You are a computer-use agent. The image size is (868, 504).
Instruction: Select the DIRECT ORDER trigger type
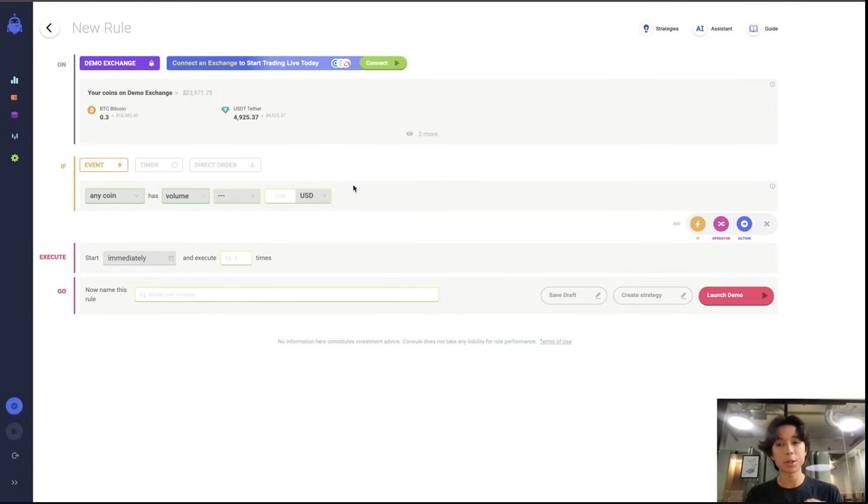pos(225,165)
